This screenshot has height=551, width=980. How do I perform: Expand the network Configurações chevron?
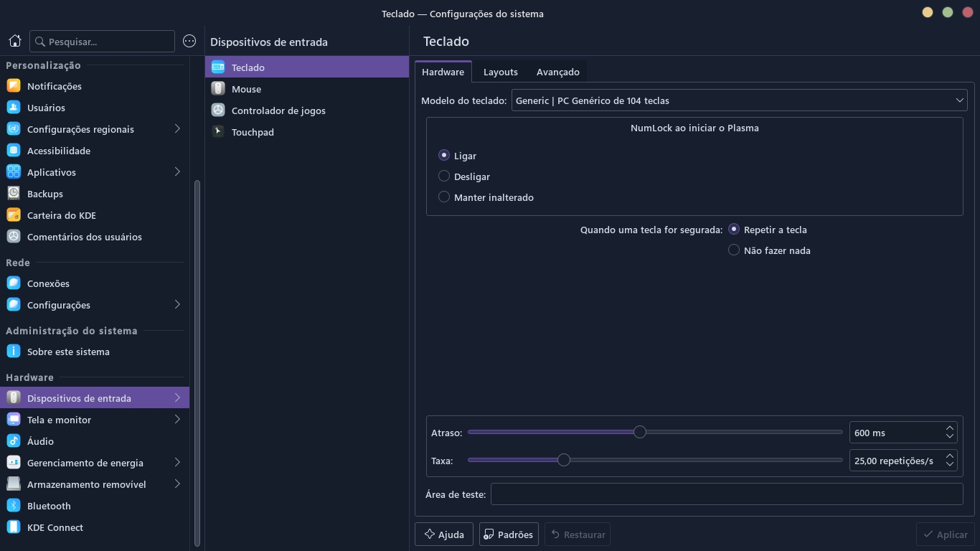177,305
